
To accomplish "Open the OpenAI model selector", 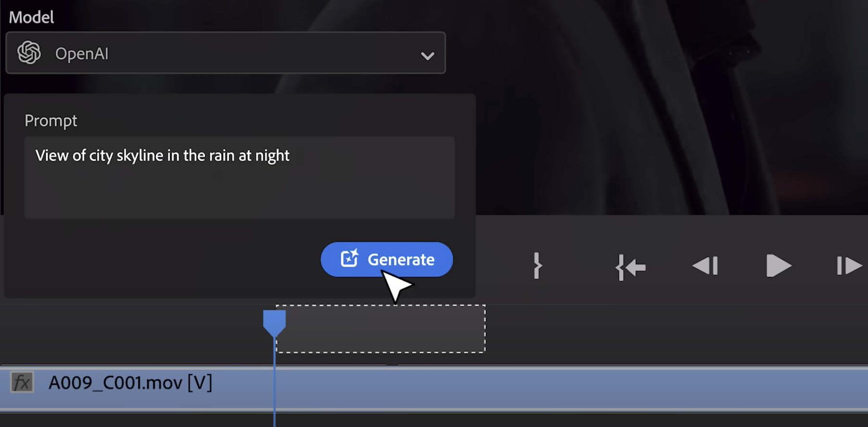I will click(226, 53).
